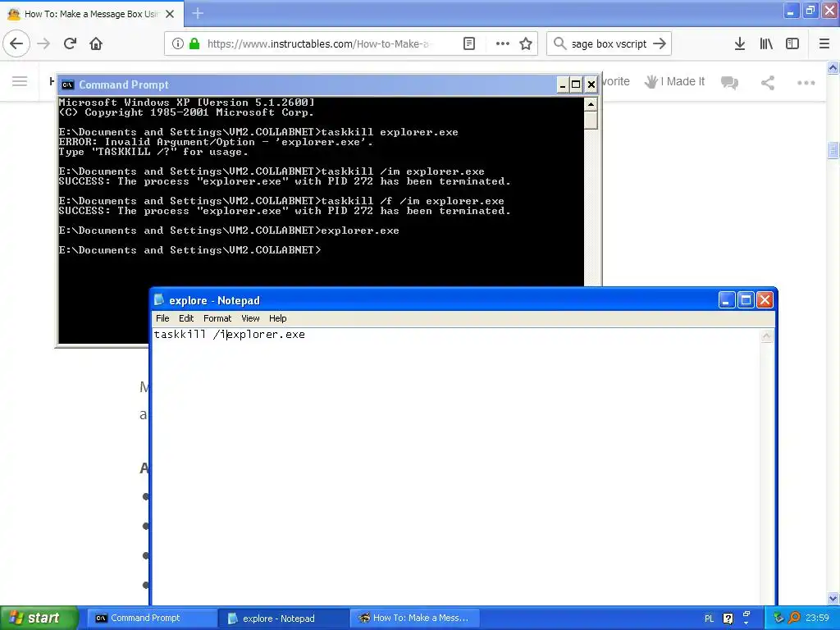Open Firefox downloads panel
Viewport: 840px width, 630px height.
click(x=740, y=44)
